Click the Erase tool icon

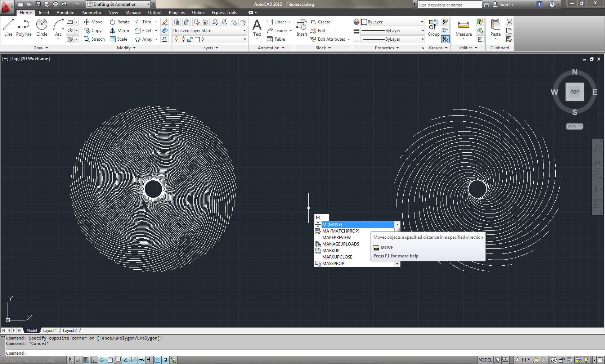[165, 22]
